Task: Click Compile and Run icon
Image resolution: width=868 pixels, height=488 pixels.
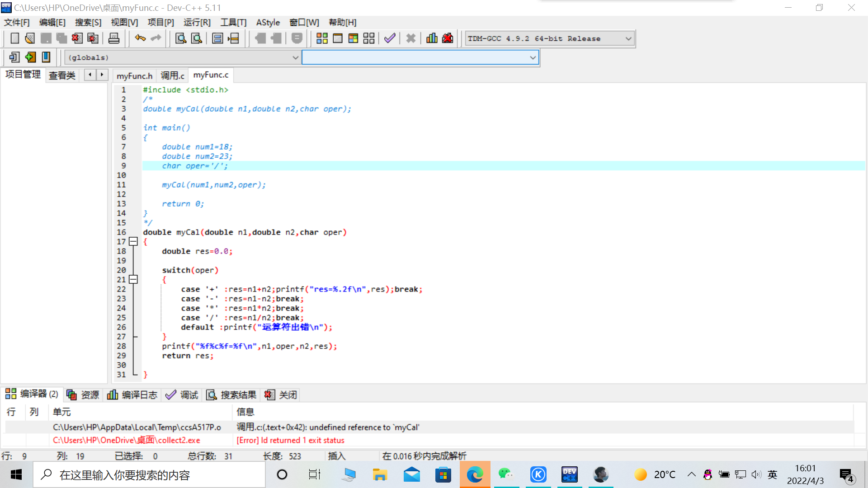Action: coord(354,38)
